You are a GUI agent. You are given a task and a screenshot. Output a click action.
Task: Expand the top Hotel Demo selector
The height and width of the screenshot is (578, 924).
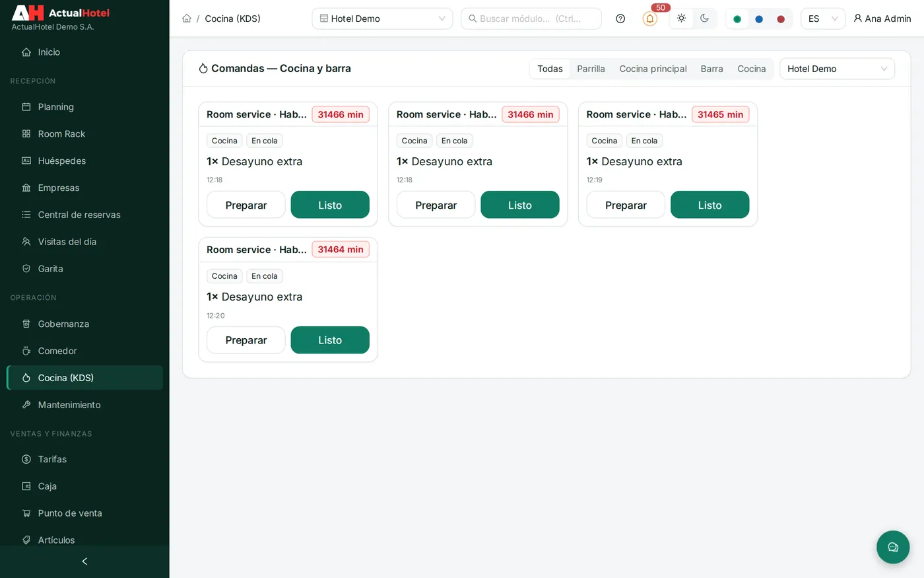tap(382, 18)
